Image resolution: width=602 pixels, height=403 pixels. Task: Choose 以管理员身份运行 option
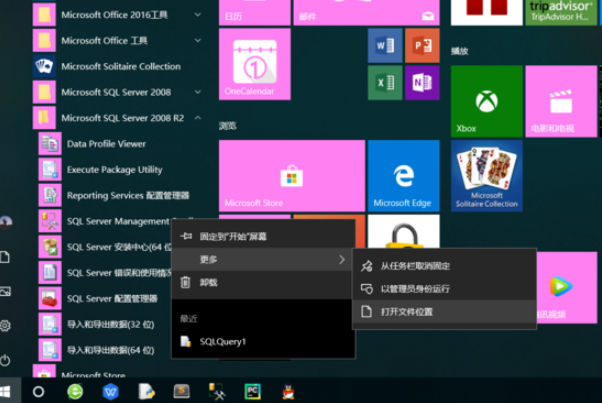coord(444,289)
